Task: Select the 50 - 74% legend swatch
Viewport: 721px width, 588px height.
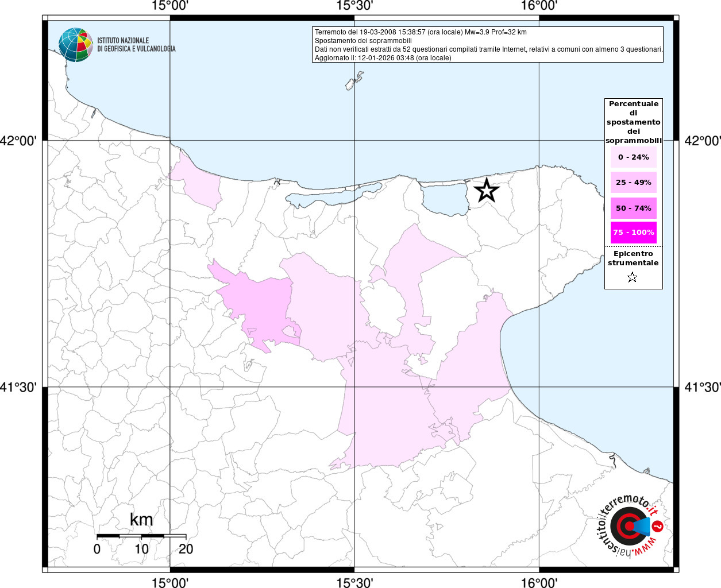Action: (634, 208)
